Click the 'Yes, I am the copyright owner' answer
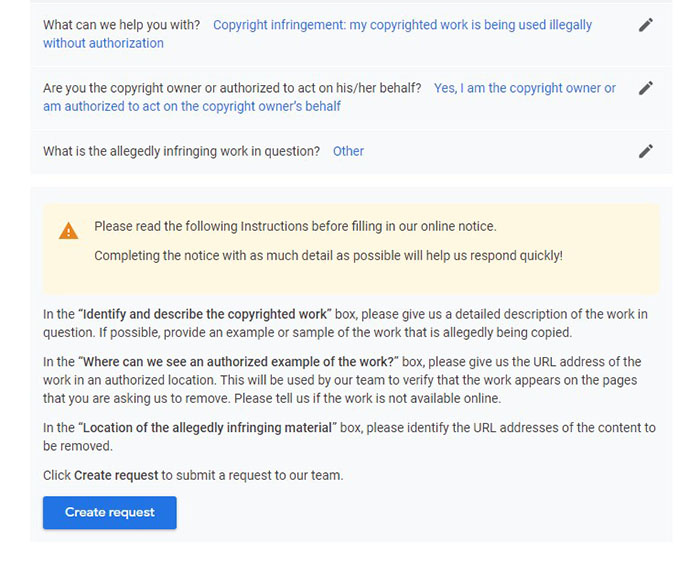This screenshot has height=575, width=700. pyautogui.click(x=524, y=88)
